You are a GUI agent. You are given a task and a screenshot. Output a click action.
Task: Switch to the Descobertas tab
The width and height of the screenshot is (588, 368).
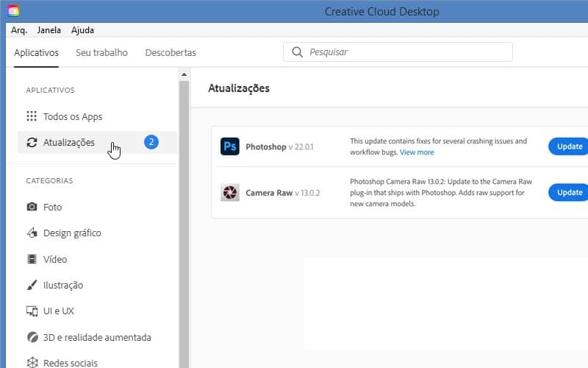[171, 52]
